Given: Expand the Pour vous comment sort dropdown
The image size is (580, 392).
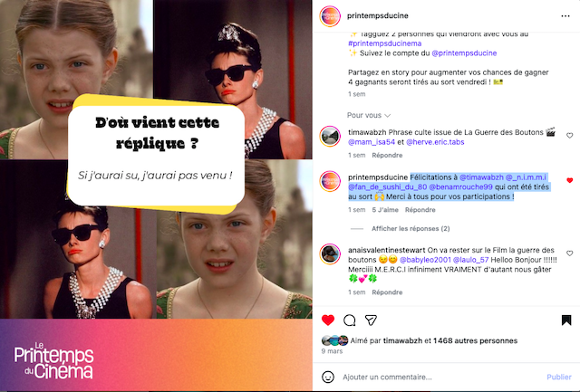Looking at the screenshot, I should coord(369,115).
